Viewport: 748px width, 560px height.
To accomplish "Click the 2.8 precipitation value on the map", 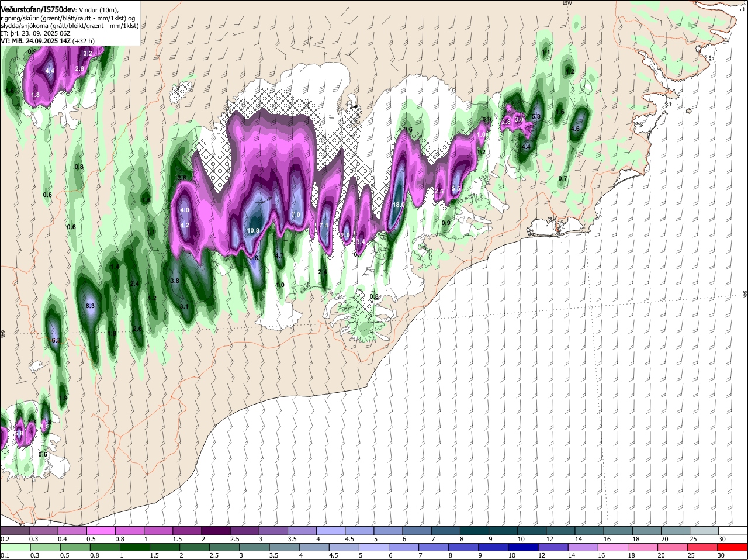I will [x=80, y=69].
